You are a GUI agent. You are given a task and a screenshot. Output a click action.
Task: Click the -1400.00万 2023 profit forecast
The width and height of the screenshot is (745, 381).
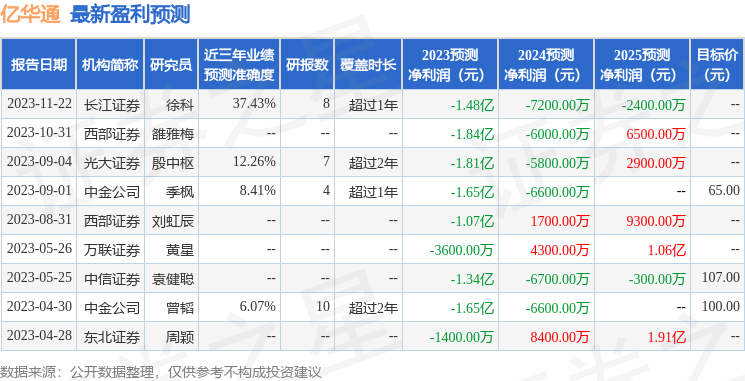(461, 337)
